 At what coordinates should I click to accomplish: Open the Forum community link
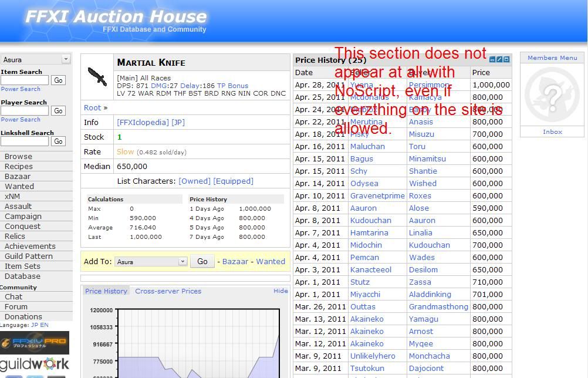16,307
